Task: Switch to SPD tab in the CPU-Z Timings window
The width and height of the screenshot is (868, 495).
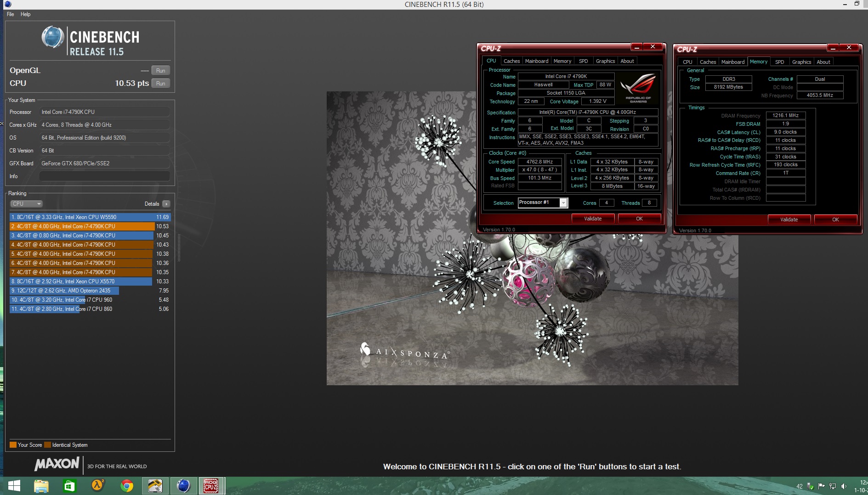Action: 779,62
